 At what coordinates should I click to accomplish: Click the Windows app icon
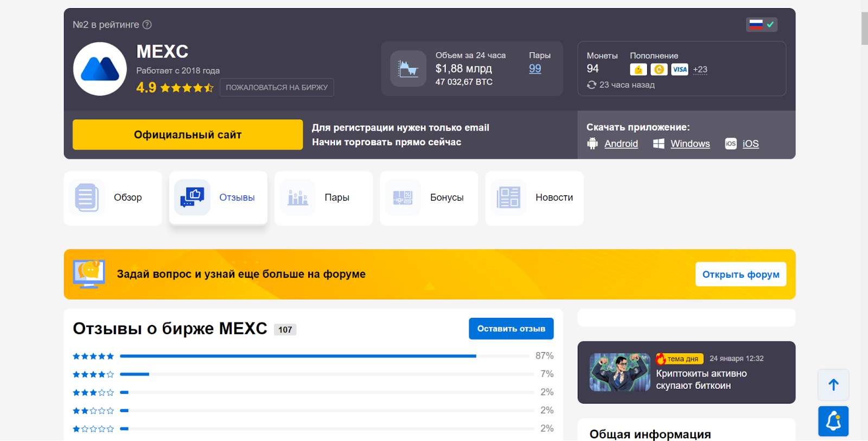click(659, 144)
